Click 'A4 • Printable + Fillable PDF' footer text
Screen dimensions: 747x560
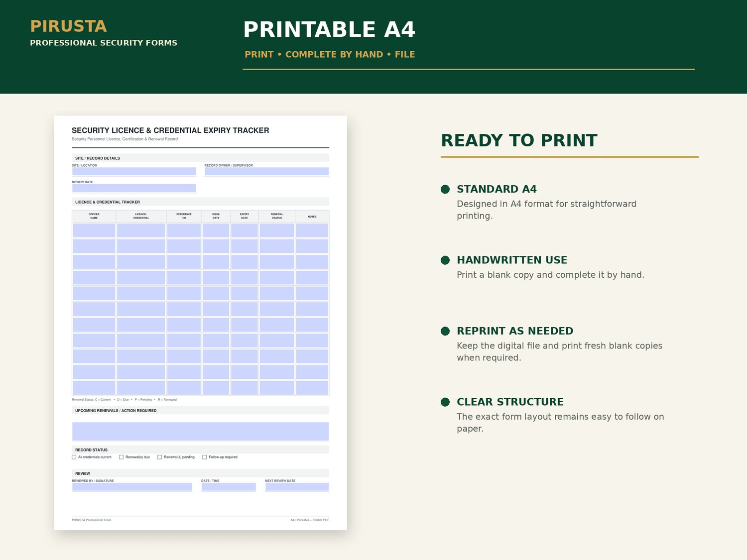click(x=310, y=520)
